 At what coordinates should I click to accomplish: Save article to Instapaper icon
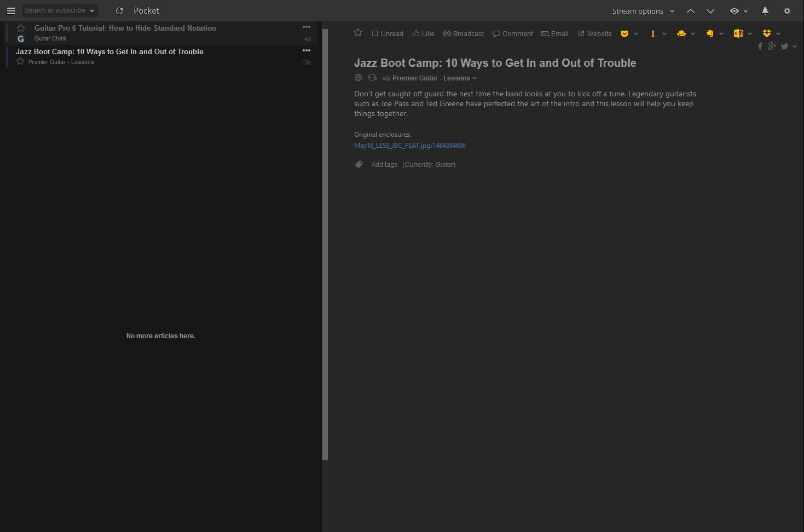(653, 33)
